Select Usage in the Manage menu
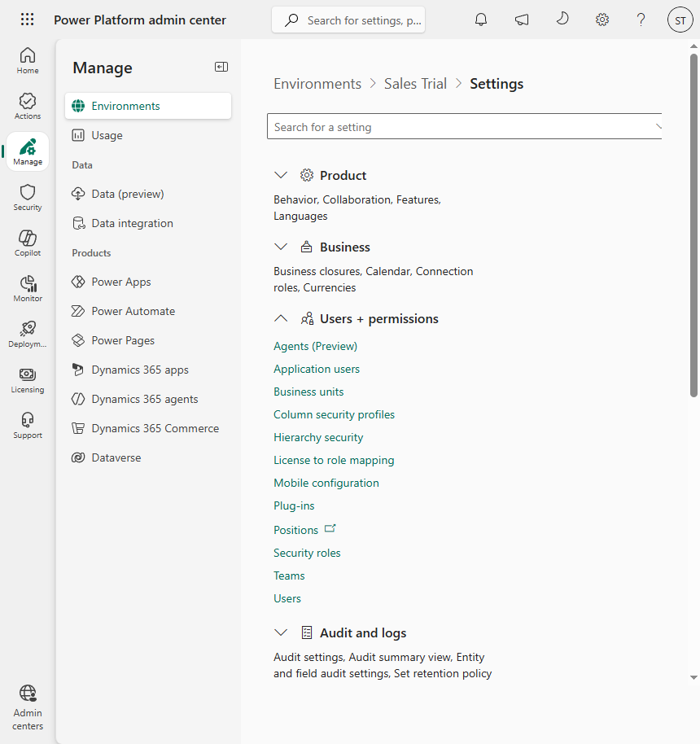This screenshot has width=700, height=744. point(148,135)
